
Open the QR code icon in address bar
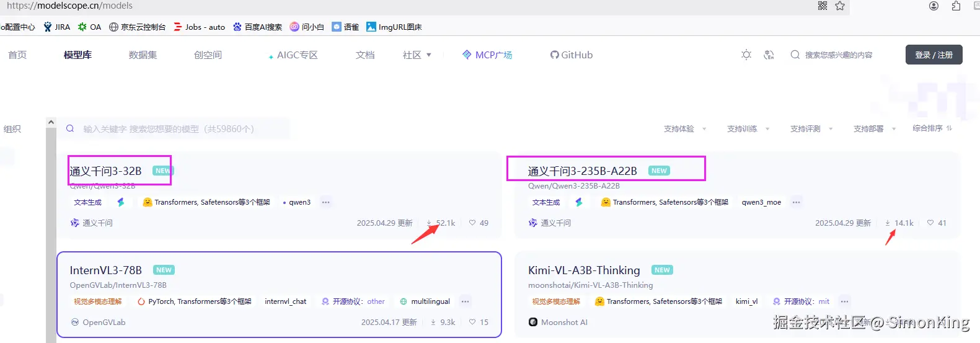click(x=823, y=6)
